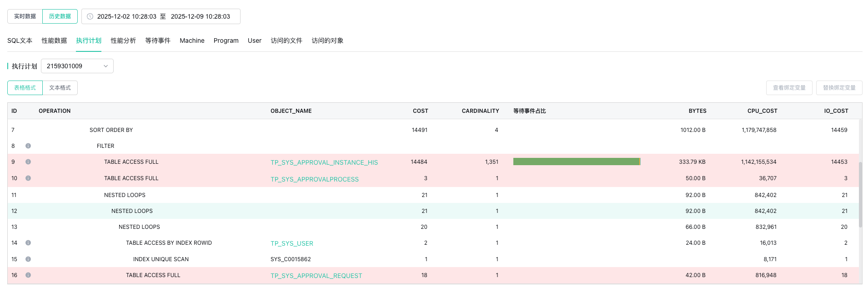868x288 pixels.
Task: Click the table vertical scrollbar thumb
Action: click(x=860, y=194)
